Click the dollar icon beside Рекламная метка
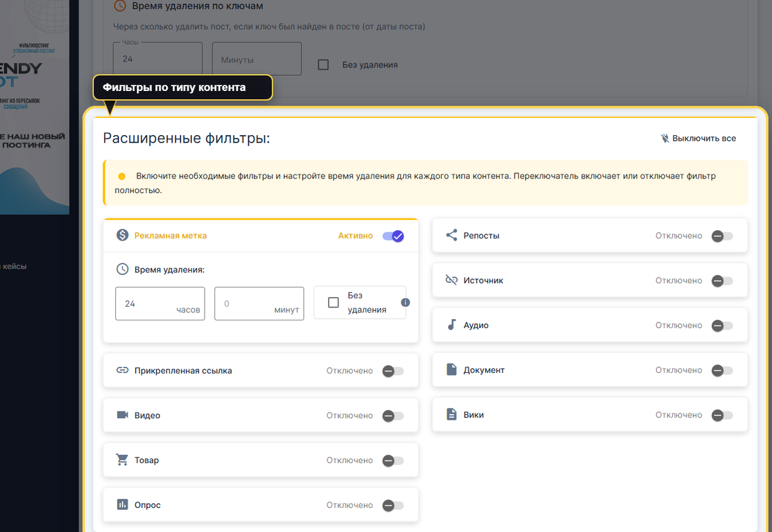772x532 pixels. [x=123, y=235]
